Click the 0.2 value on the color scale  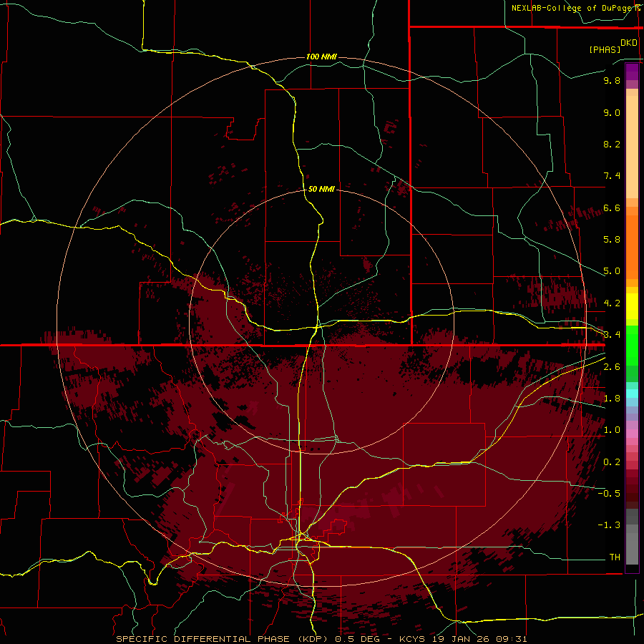(612, 462)
